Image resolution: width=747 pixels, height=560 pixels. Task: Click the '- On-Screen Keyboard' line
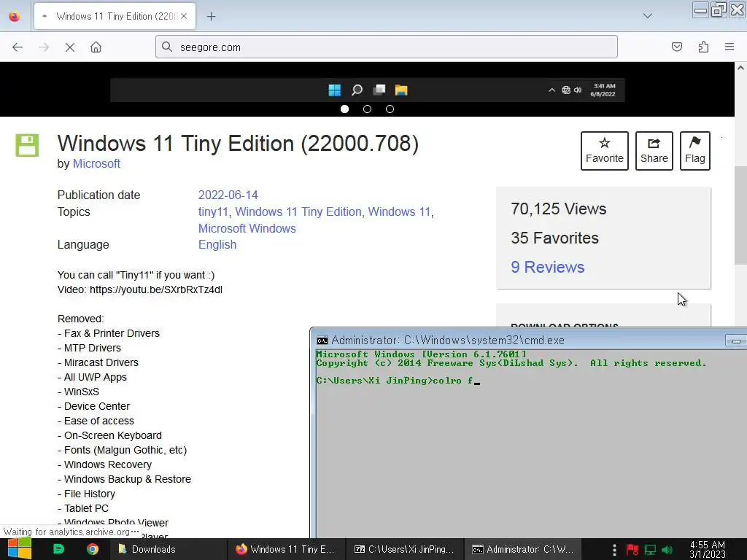109,435
